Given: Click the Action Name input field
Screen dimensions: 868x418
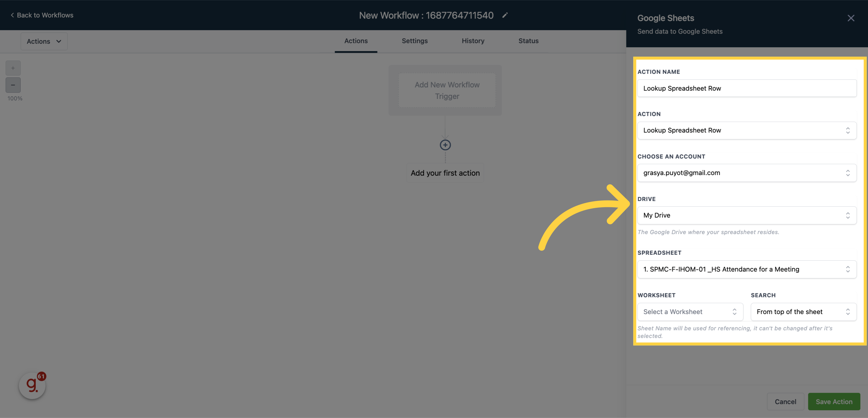Looking at the screenshot, I should pyautogui.click(x=747, y=88).
